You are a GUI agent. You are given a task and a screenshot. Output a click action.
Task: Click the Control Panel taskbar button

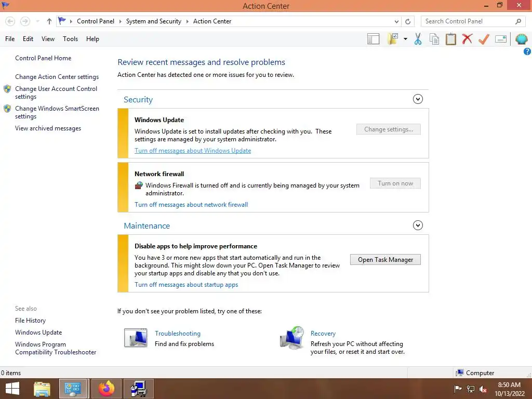click(x=74, y=389)
